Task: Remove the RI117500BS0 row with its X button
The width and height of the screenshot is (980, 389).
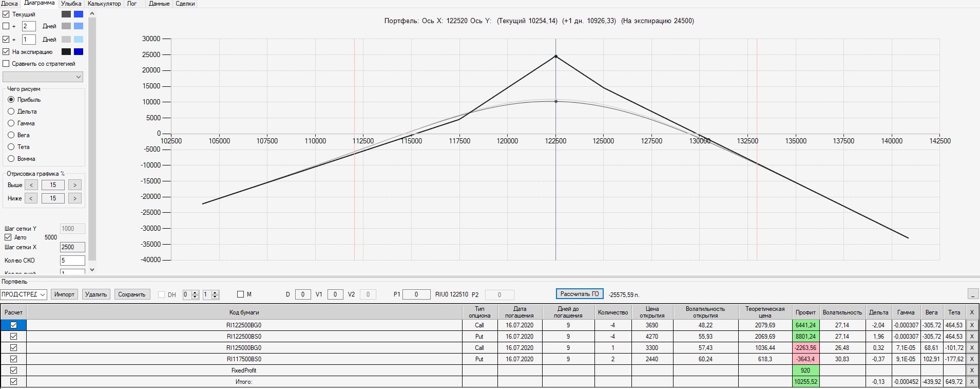Action: coord(972,359)
